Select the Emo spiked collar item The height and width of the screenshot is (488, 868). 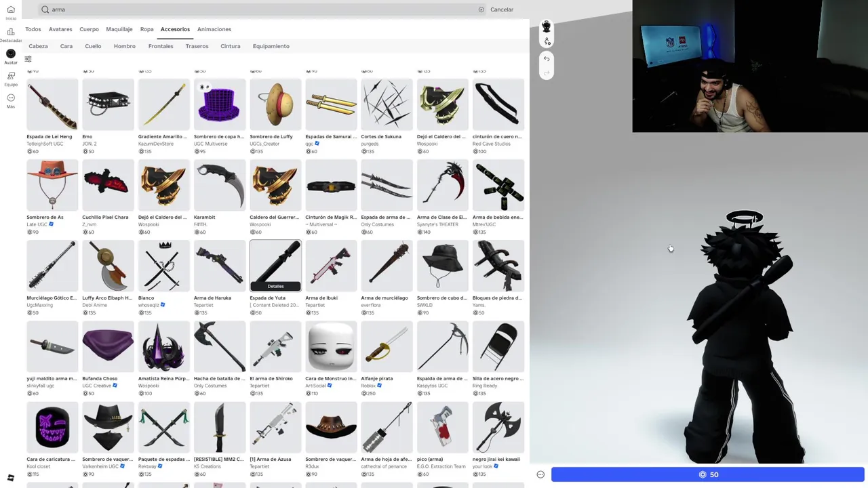108,104
